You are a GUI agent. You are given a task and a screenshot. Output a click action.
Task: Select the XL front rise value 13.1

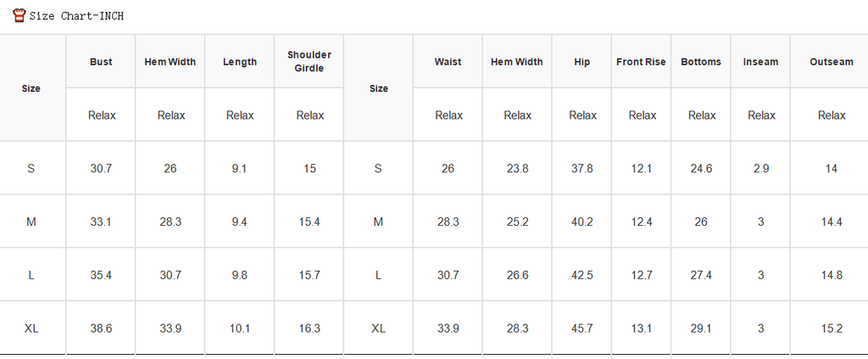[641, 328]
